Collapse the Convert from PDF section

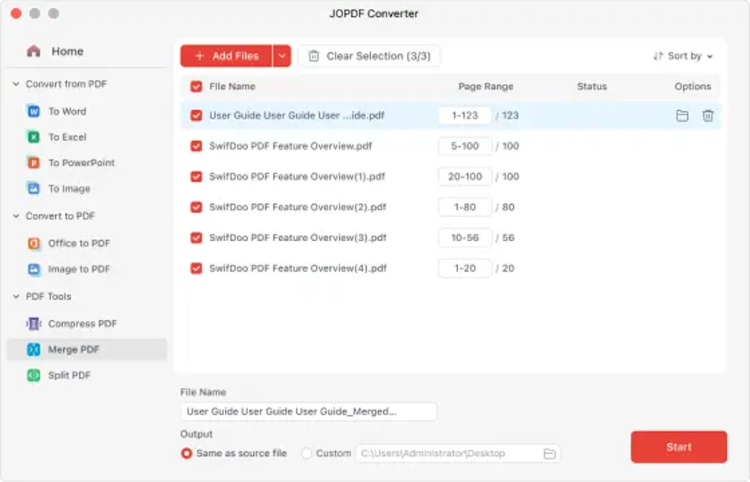click(16, 84)
